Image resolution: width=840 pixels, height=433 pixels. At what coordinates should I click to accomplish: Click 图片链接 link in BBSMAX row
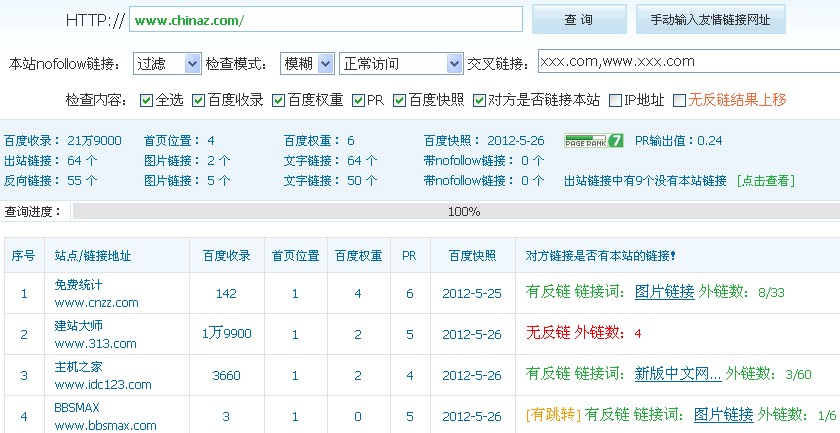click(x=724, y=414)
